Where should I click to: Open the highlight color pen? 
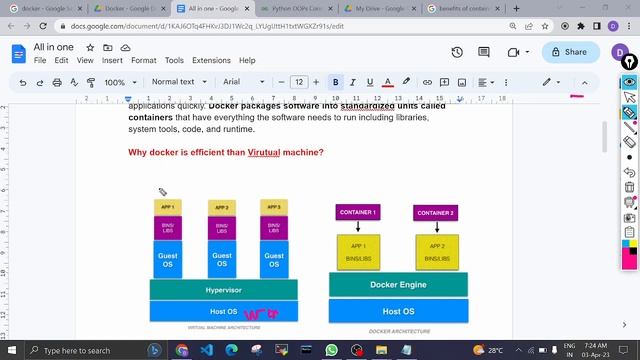(x=406, y=82)
